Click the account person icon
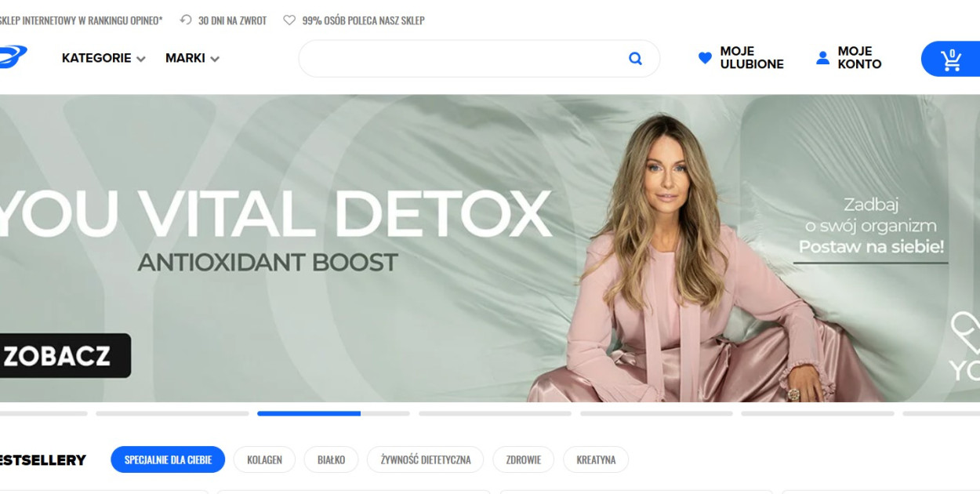Viewport: 980px width, 494px height. point(822,58)
